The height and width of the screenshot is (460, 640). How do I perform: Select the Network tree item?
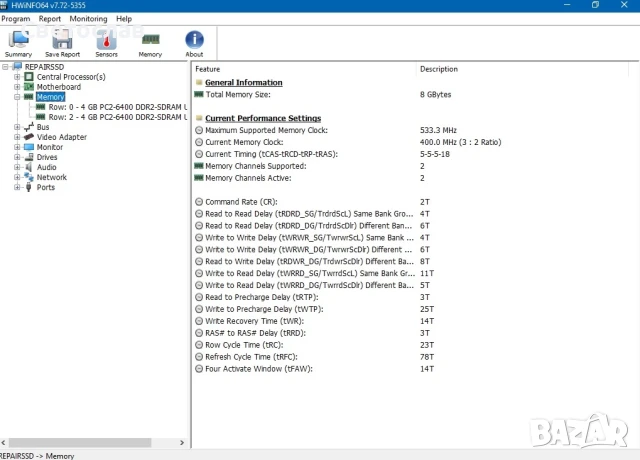pos(51,177)
